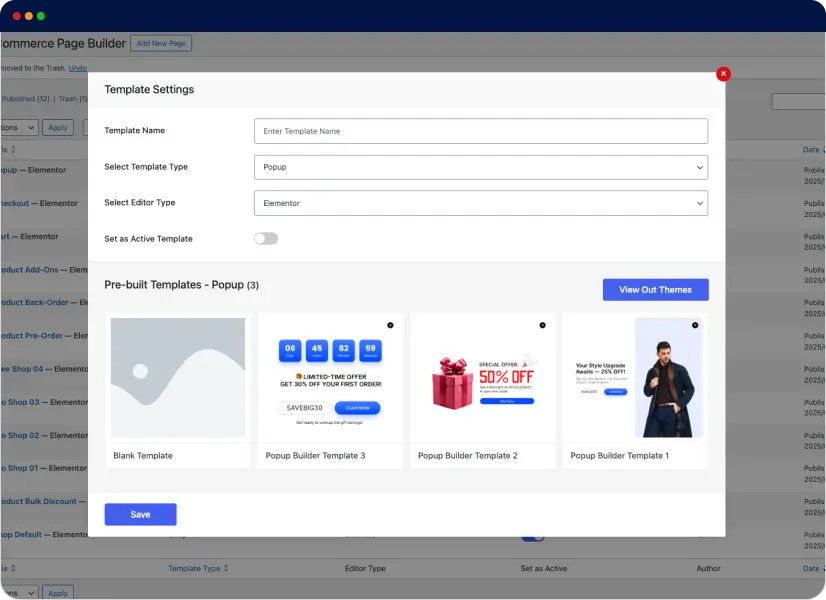Toggle Set as Active Template switch

point(266,239)
